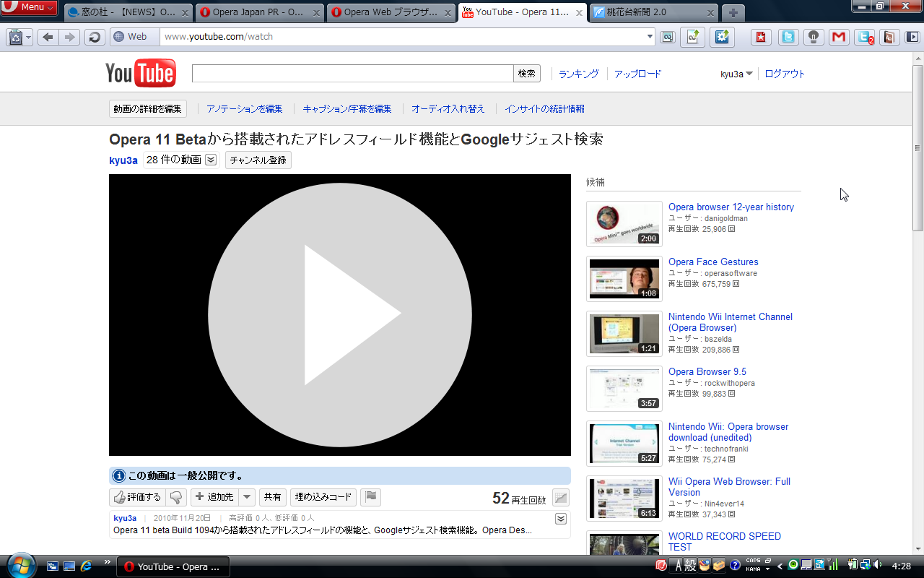Click the 4:28 clock in system tray

tap(902, 566)
